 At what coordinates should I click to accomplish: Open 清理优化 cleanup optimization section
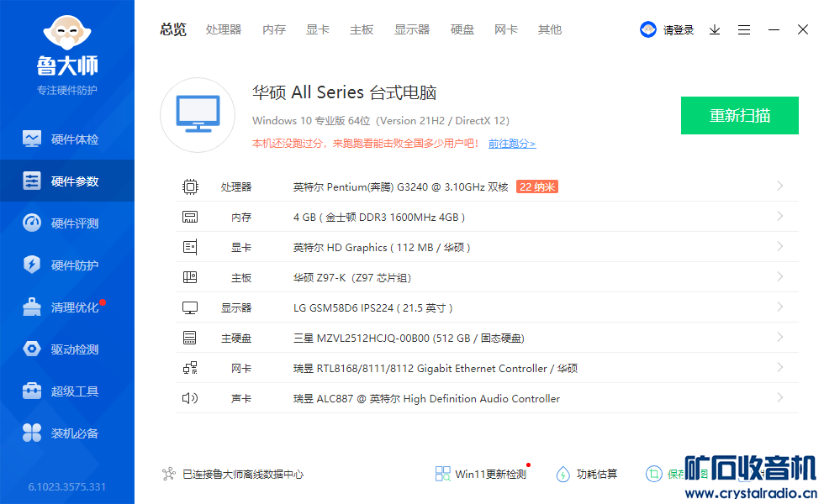(66, 307)
